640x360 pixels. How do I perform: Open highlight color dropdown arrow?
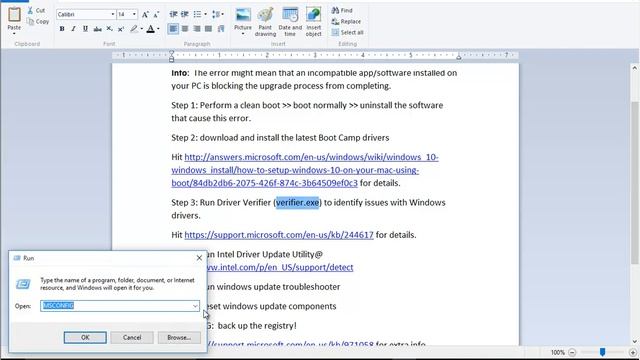142,29
